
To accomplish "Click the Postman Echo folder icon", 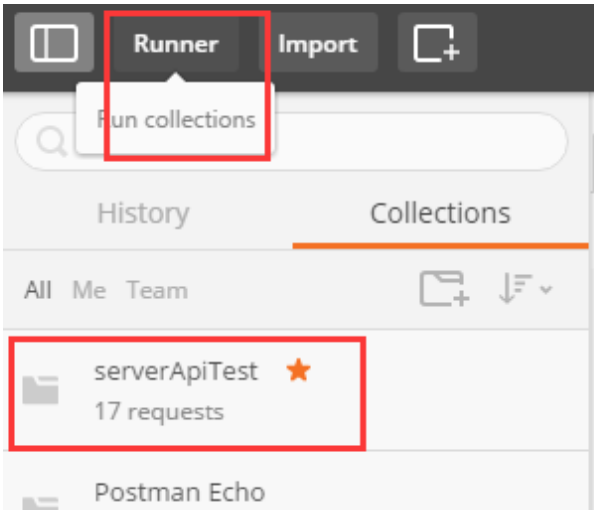I will coord(40,503).
